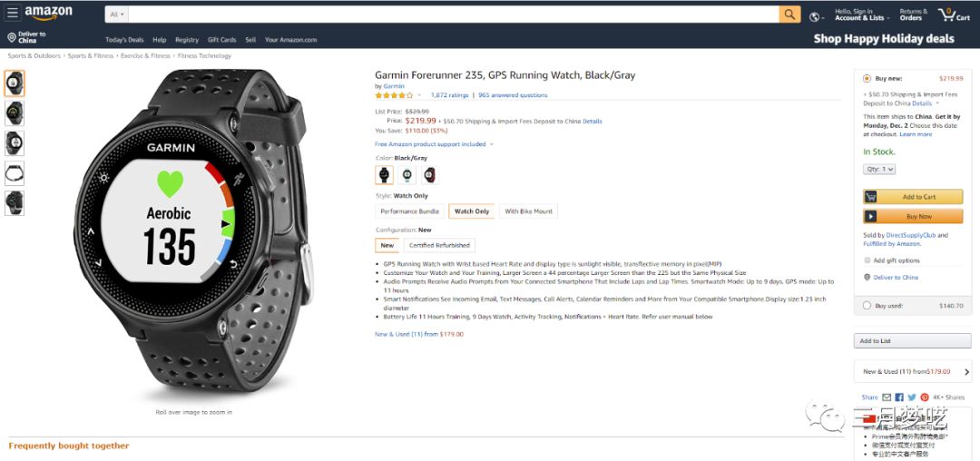Click the orange search magnifier button
The image size is (980, 461).
tap(790, 15)
